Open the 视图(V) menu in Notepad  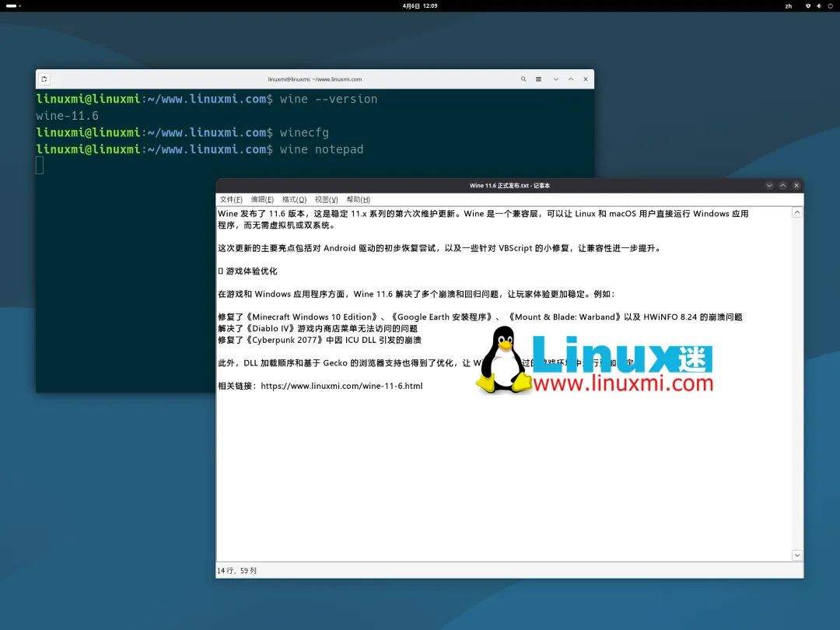pyautogui.click(x=326, y=199)
